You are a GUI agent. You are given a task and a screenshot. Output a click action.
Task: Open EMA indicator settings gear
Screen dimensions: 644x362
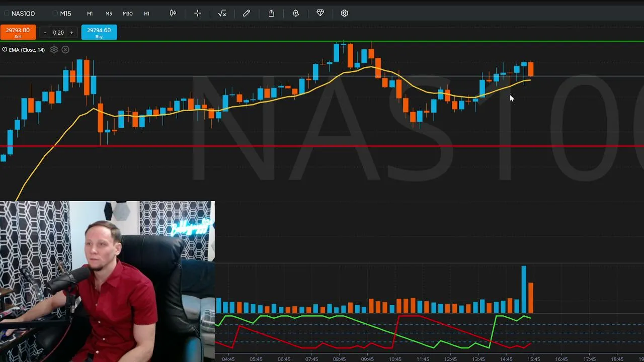54,49
